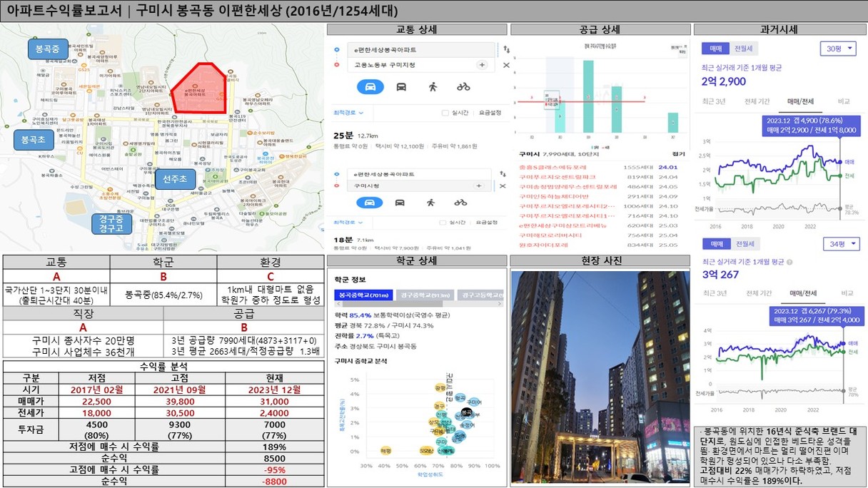
Task: Select the 경구고등학교 school tab
Action: pos(480,295)
